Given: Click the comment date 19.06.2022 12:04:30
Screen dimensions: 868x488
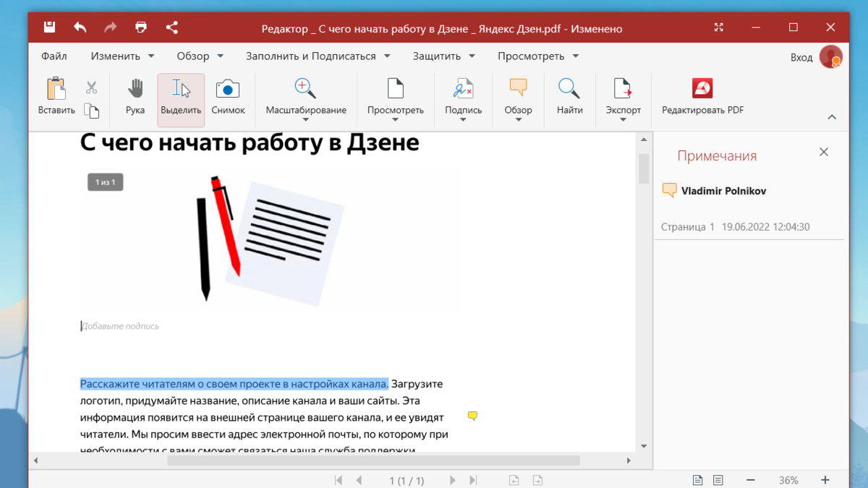Looking at the screenshot, I should coord(765,227).
